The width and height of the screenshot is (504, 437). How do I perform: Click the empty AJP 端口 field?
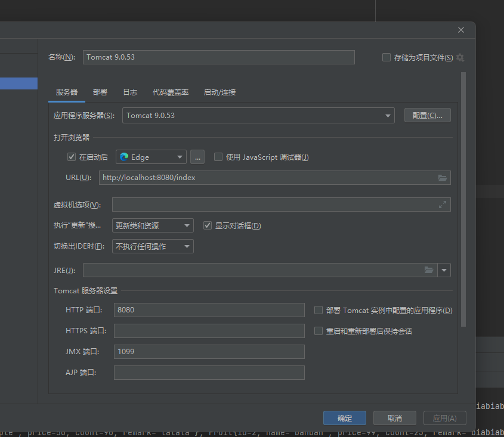[x=209, y=373]
